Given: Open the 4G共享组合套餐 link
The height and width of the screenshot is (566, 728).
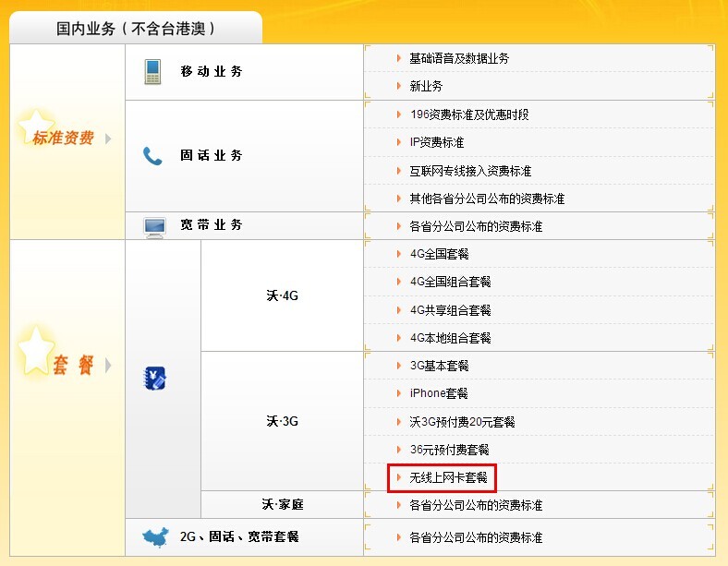Looking at the screenshot, I should tap(450, 310).
